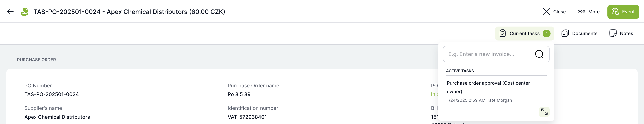The width and height of the screenshot is (644, 124).
Task: Select the PO Number field value
Action: [51, 94]
